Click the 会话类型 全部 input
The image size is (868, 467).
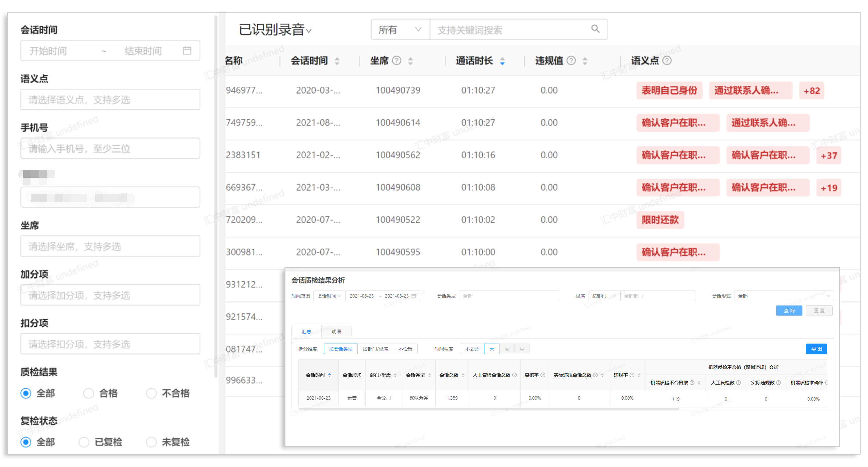[509, 296]
